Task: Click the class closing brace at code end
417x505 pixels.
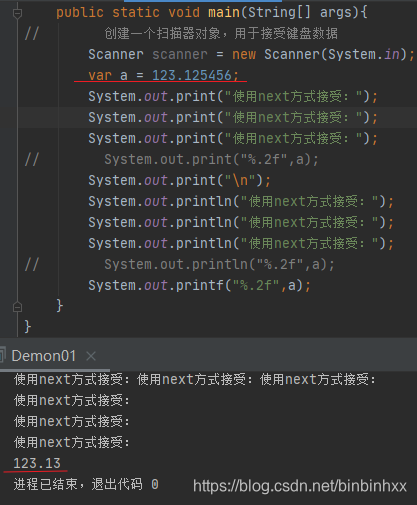Action: pos(28,326)
